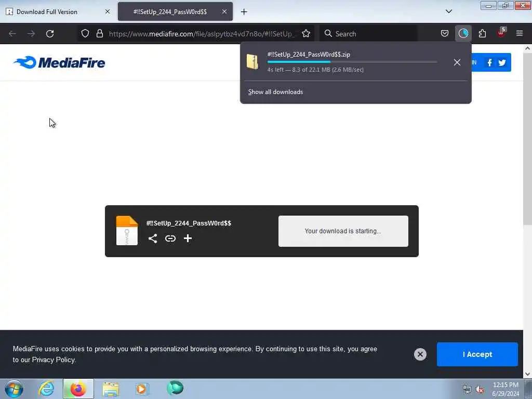Cancel the zip download in the panel
This screenshot has height=399, width=532.
coord(457,62)
